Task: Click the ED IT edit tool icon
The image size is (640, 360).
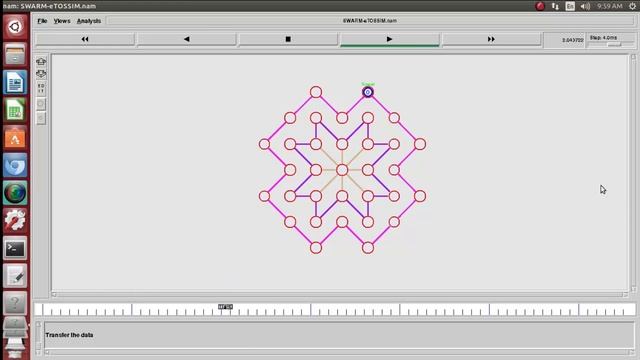Action: pos(41,88)
